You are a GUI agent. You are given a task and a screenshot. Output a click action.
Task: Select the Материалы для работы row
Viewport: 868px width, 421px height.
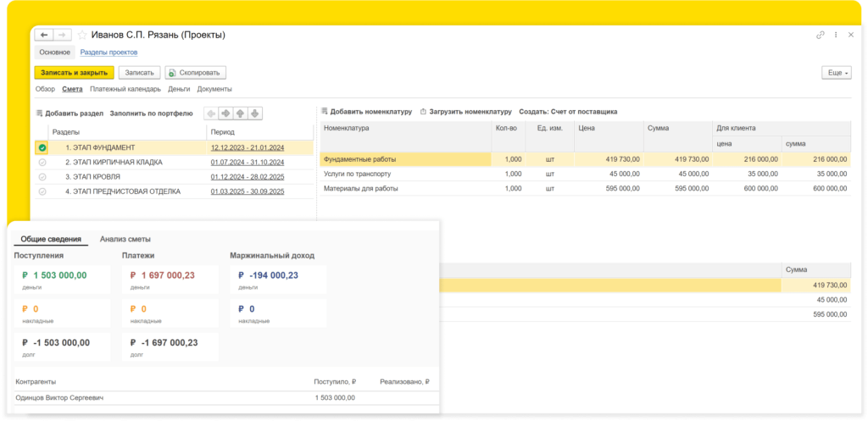point(585,188)
